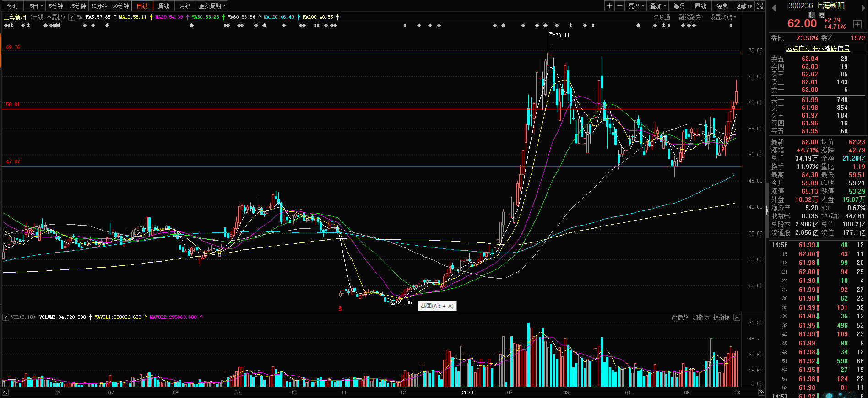Screen dimensions: 868x398
Task: Click the 融资融券 link
Action: click(x=690, y=17)
